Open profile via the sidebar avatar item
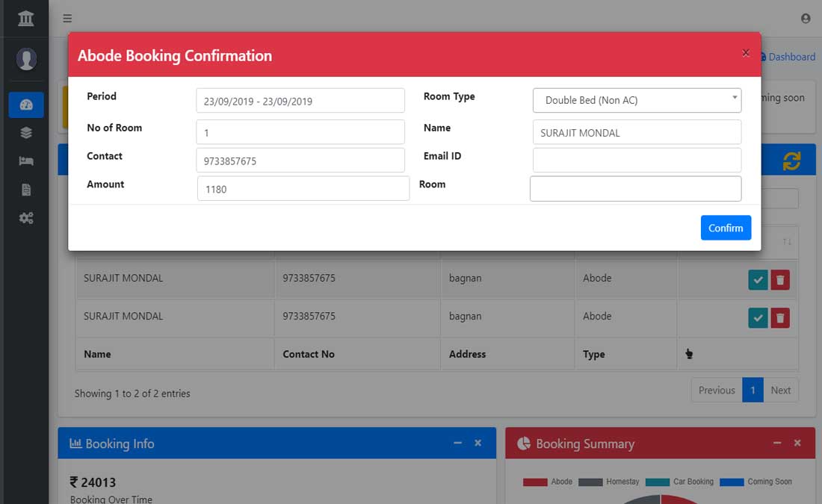The width and height of the screenshot is (822, 504). 25,59
